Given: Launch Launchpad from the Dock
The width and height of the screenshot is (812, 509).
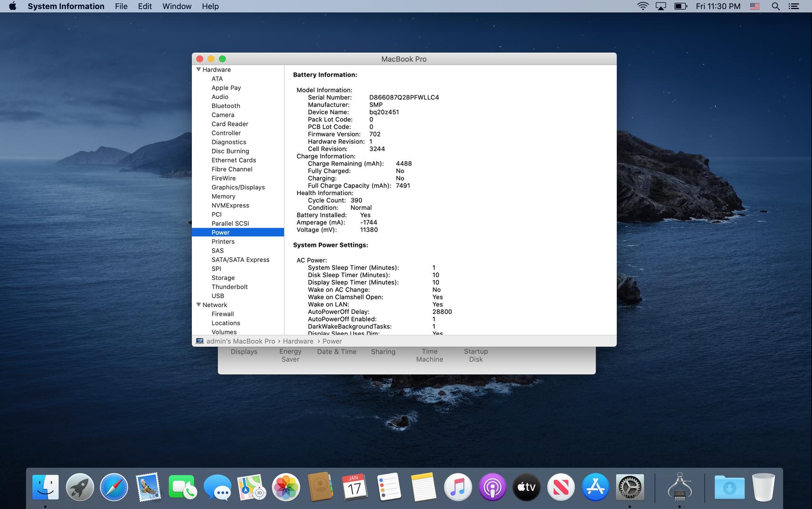Looking at the screenshot, I should [x=80, y=487].
